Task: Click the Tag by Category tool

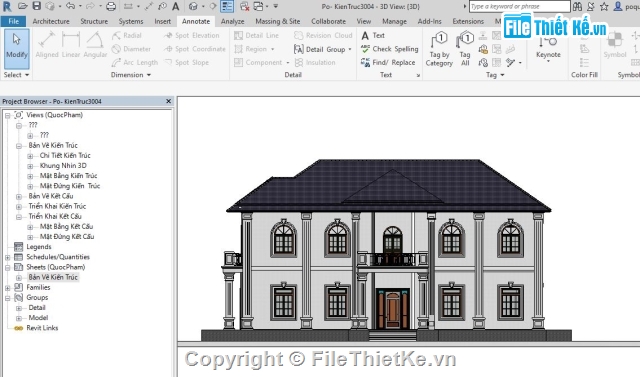Action: (439, 49)
